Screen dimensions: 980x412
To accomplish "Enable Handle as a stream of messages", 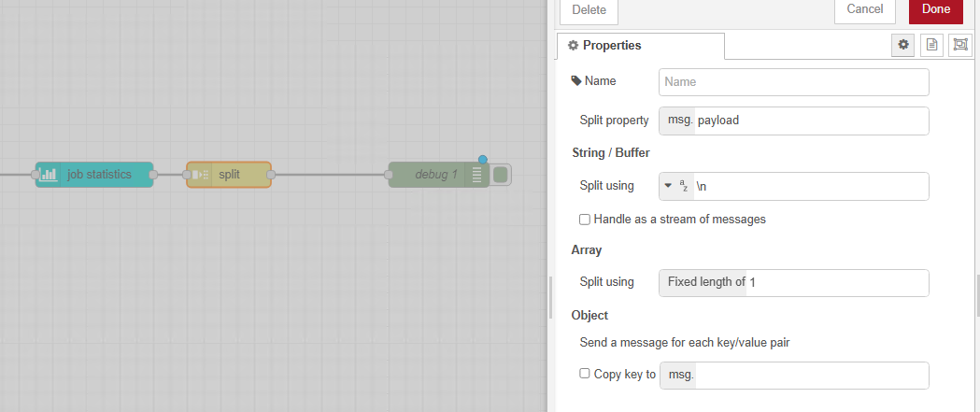I will (585, 220).
